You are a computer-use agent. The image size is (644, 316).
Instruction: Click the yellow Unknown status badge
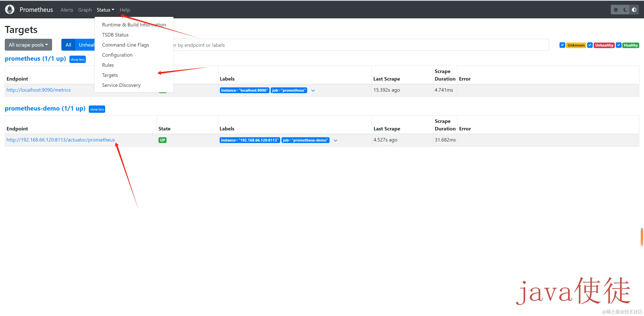click(x=576, y=45)
